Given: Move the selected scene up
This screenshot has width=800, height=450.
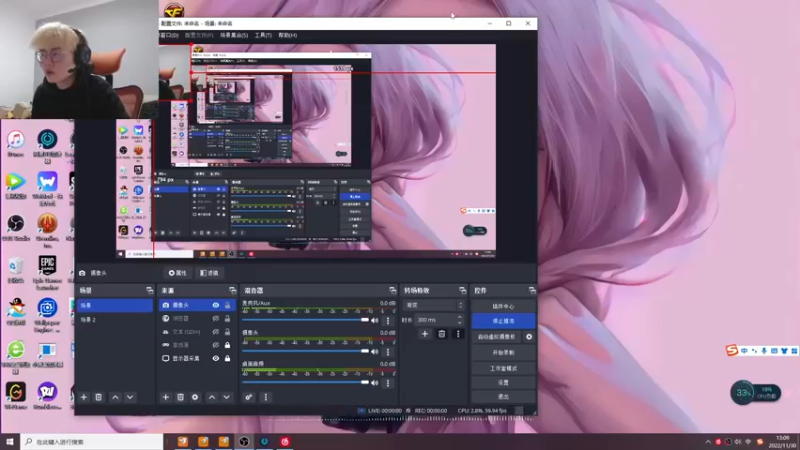Looking at the screenshot, I should pos(115,397).
